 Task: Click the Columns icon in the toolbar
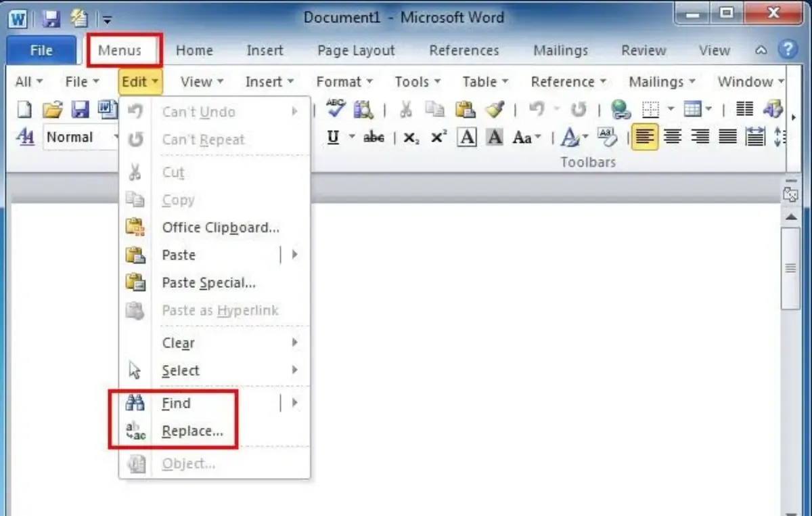(744, 109)
